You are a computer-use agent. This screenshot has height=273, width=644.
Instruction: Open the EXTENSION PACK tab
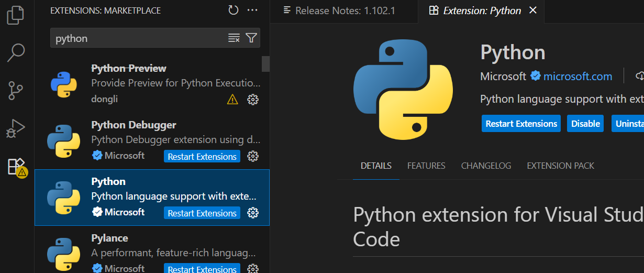(x=560, y=166)
